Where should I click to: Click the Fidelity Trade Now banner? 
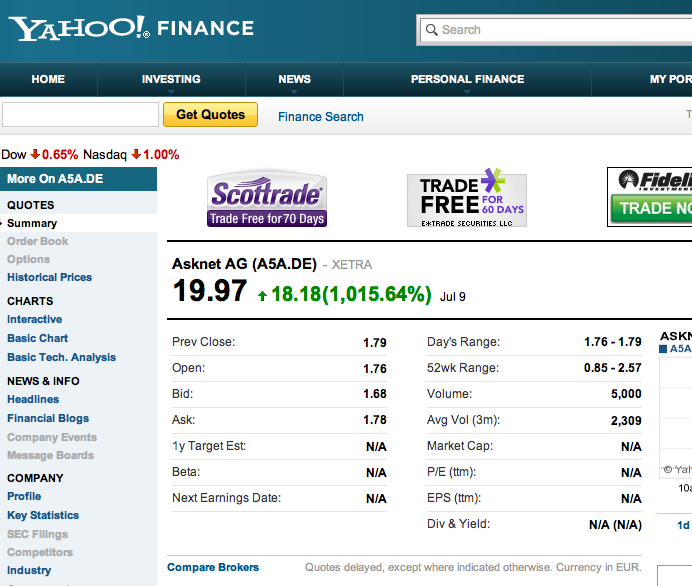pos(650,197)
